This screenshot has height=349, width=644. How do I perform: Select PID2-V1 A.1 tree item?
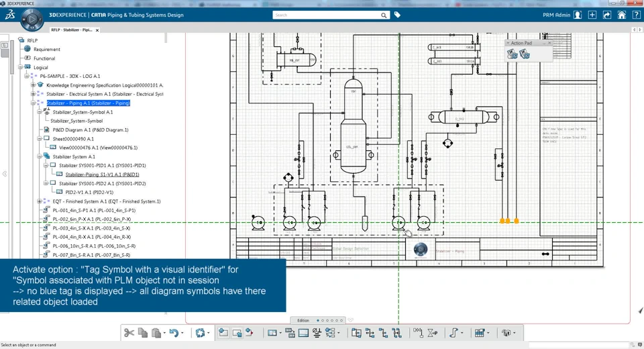[x=89, y=193]
